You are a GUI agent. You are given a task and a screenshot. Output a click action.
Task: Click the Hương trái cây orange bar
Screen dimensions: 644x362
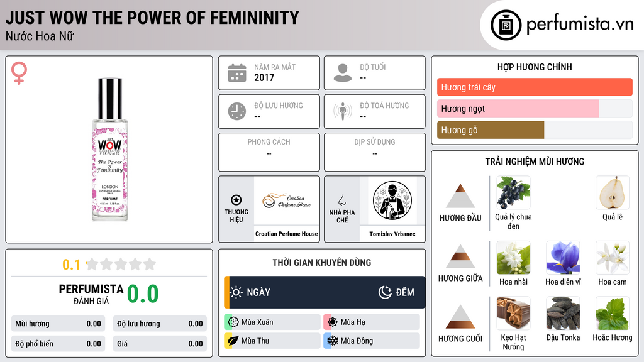[535, 87]
